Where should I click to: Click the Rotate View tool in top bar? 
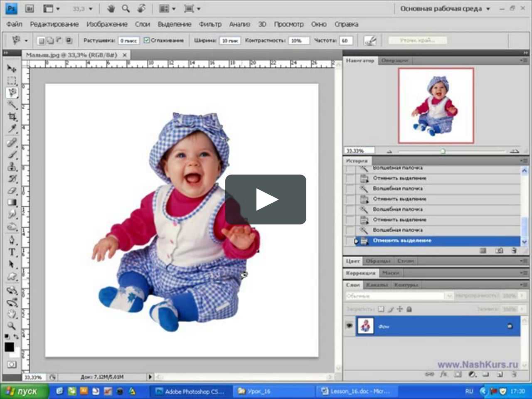(x=141, y=8)
